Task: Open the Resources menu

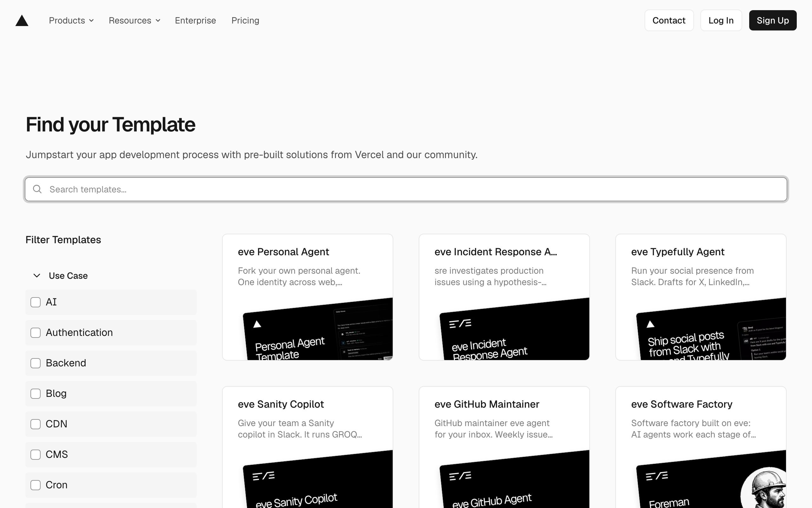Action: [x=134, y=21]
